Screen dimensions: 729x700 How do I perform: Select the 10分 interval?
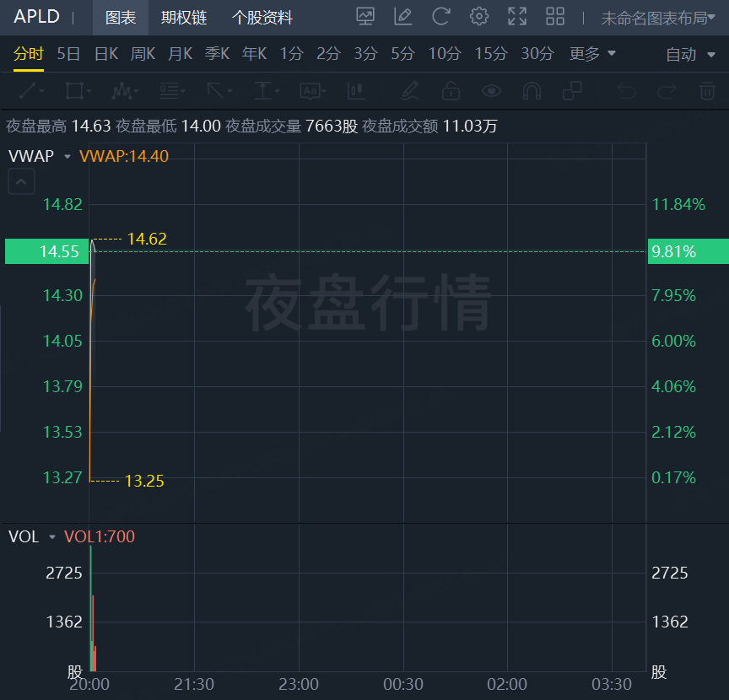click(x=445, y=54)
